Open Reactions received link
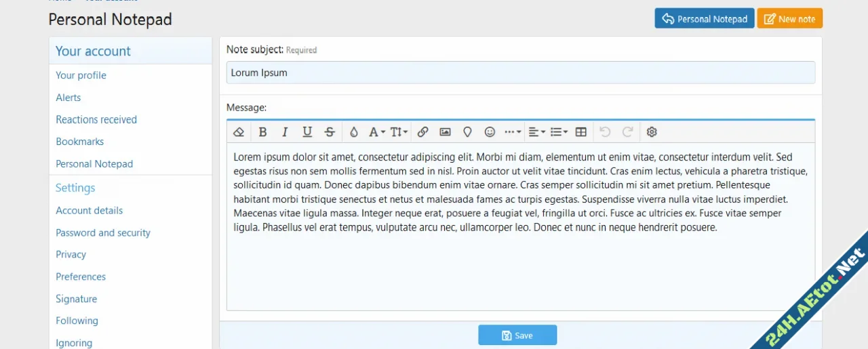This screenshot has height=349, width=868. 96,119
